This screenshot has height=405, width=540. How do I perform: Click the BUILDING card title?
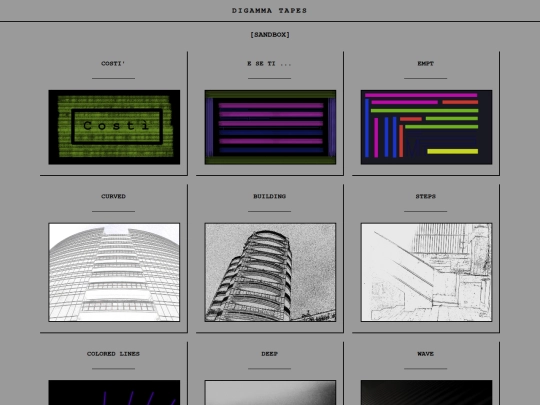tap(270, 196)
